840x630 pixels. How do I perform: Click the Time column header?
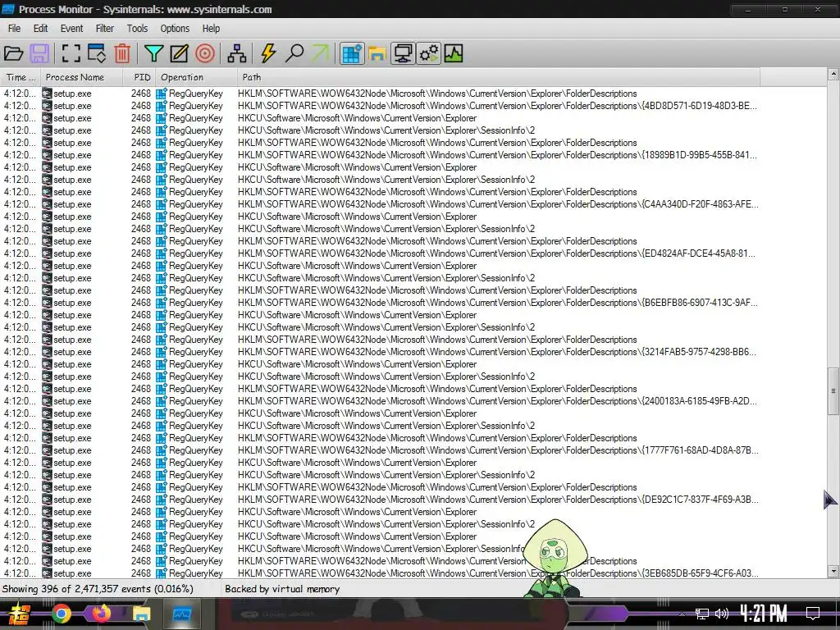click(x=21, y=77)
